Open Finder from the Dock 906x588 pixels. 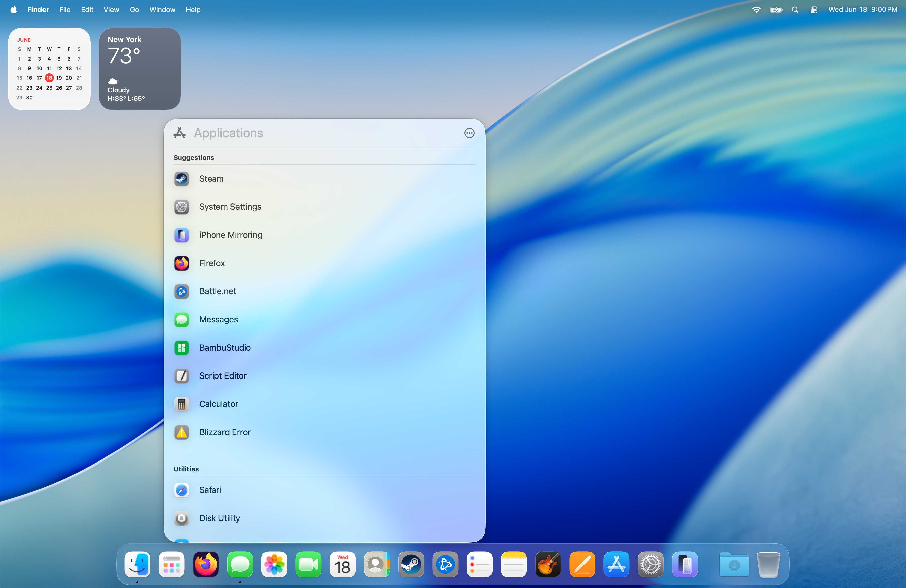[x=137, y=564]
